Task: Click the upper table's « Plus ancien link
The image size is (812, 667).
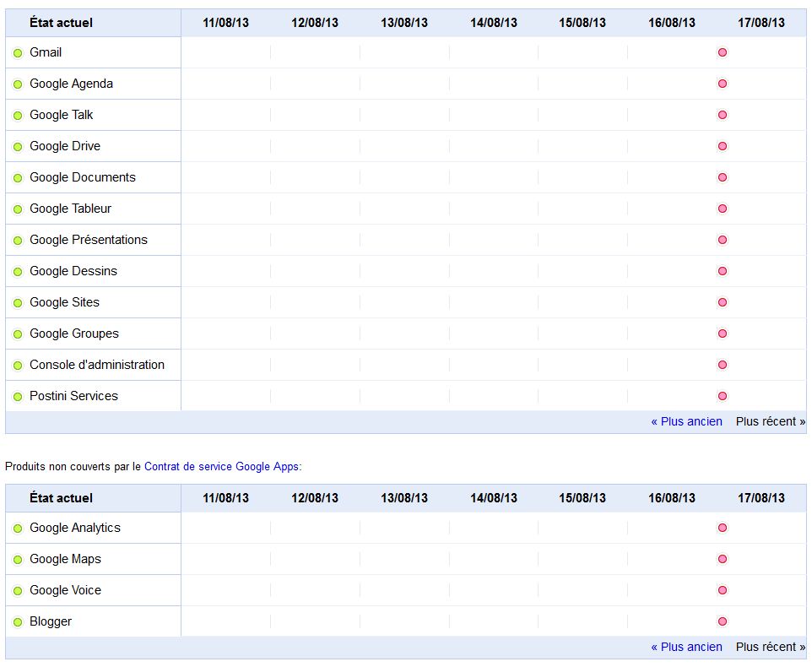Action: 687,421
